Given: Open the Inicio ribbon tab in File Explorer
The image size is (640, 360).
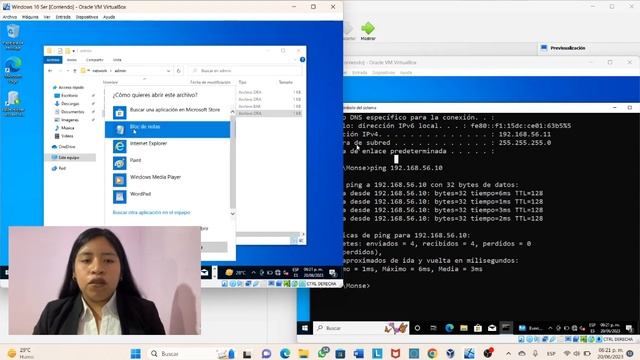Looking at the screenshot, I should [x=72, y=60].
